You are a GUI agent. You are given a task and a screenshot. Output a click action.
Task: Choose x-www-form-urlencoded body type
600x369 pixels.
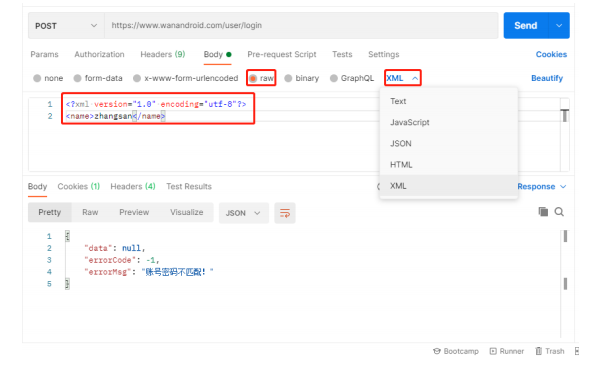click(137, 78)
